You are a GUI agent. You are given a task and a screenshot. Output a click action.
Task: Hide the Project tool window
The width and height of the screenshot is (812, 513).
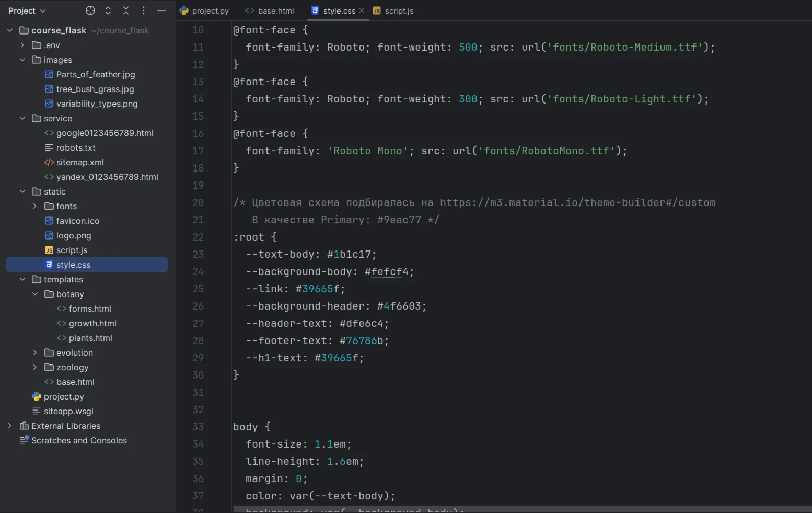coord(161,10)
